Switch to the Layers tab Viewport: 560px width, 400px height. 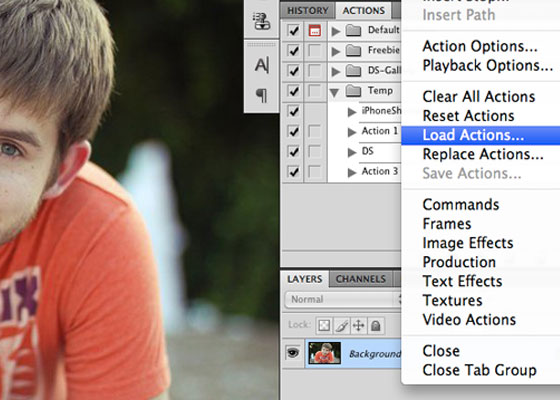(x=305, y=279)
